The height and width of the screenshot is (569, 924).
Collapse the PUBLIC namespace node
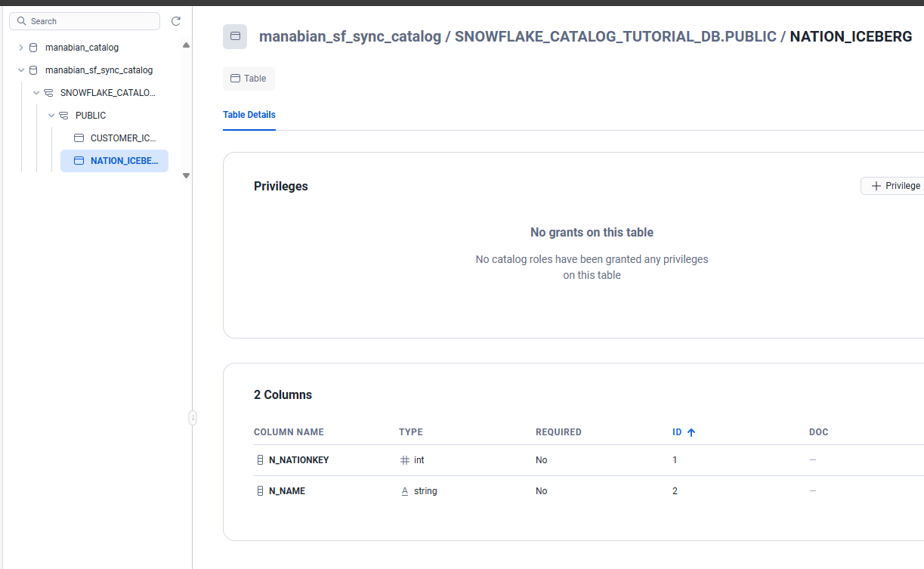pos(51,116)
